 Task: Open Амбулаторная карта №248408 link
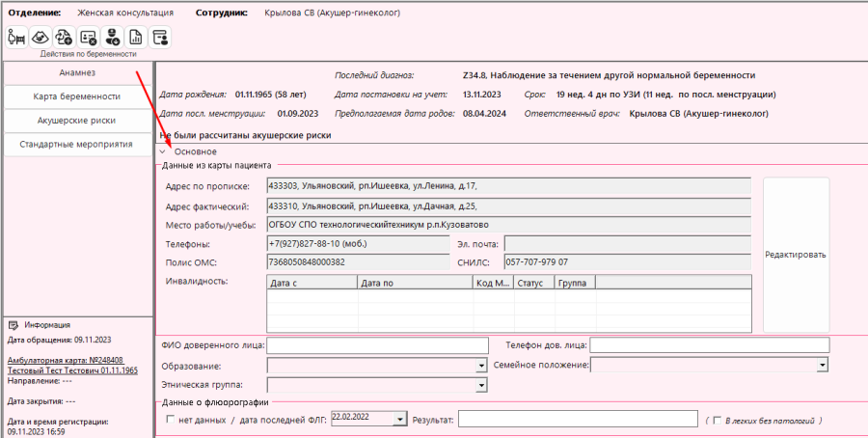coord(66,360)
